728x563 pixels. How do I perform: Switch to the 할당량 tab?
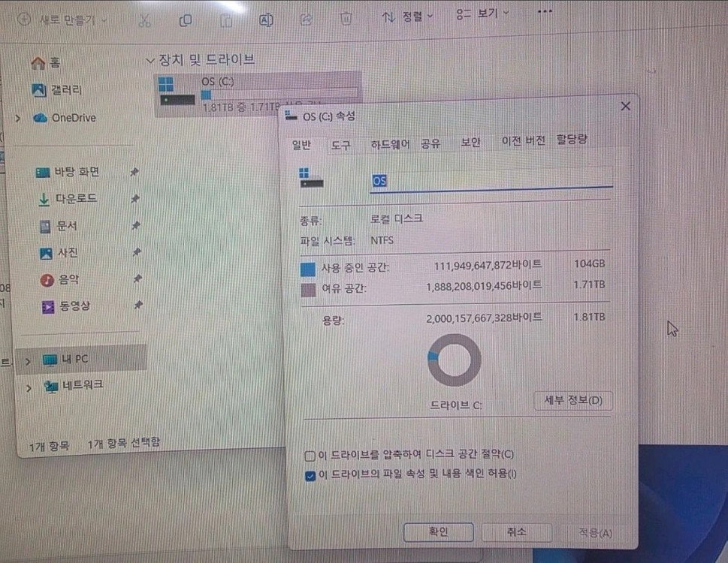point(572,139)
